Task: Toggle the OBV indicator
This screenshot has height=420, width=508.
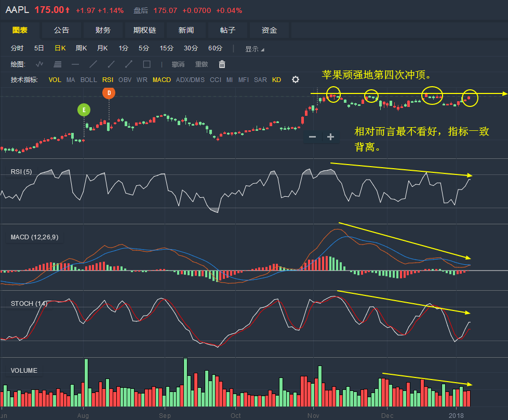Action: click(125, 79)
